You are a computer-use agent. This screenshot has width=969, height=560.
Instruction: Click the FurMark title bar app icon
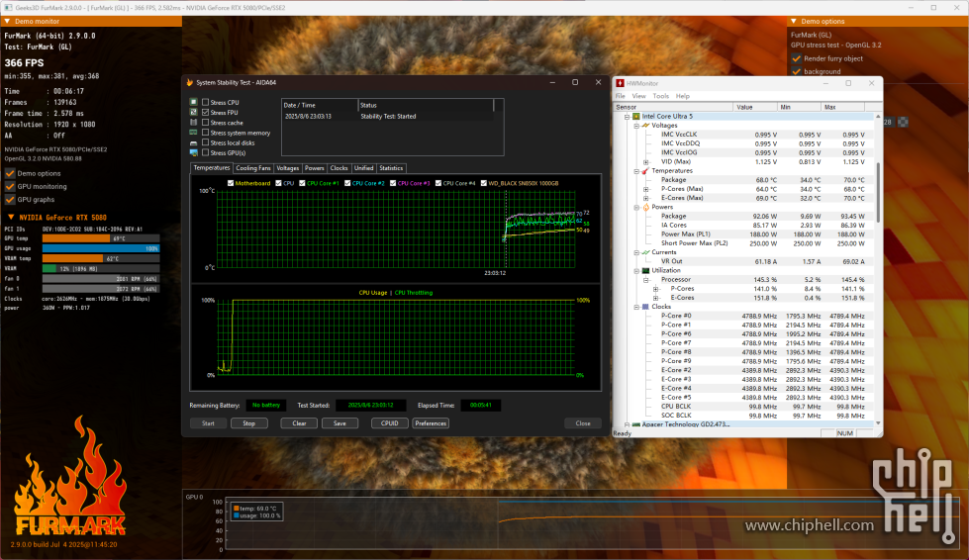[x=8, y=7]
